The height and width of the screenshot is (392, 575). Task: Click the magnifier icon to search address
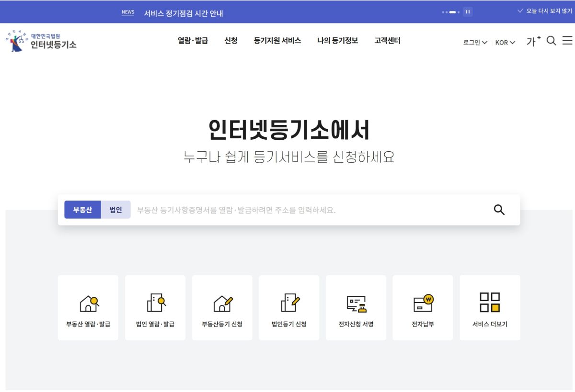[498, 209]
